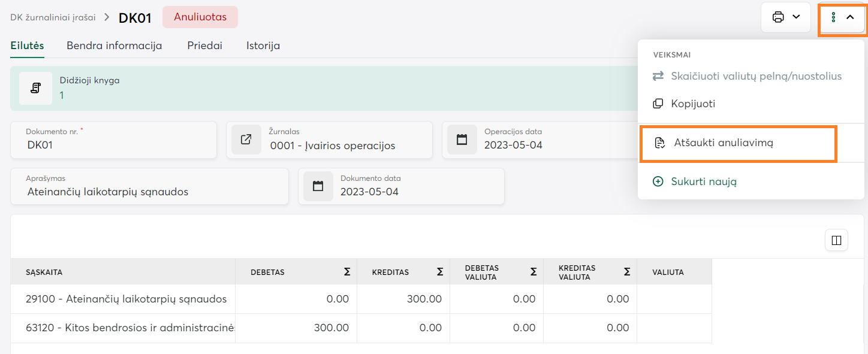Open Žurnalas external link icon
The height and width of the screenshot is (354, 868).
point(246,140)
